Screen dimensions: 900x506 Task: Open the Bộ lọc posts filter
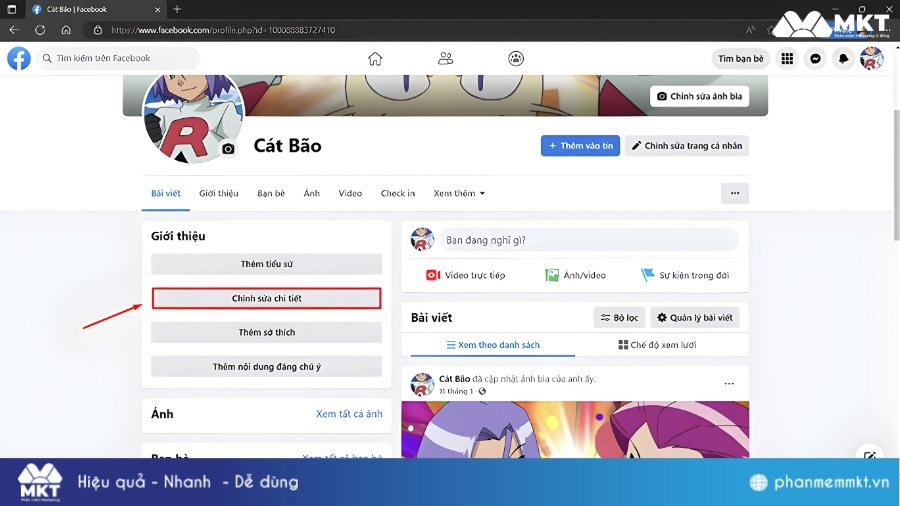pos(619,317)
